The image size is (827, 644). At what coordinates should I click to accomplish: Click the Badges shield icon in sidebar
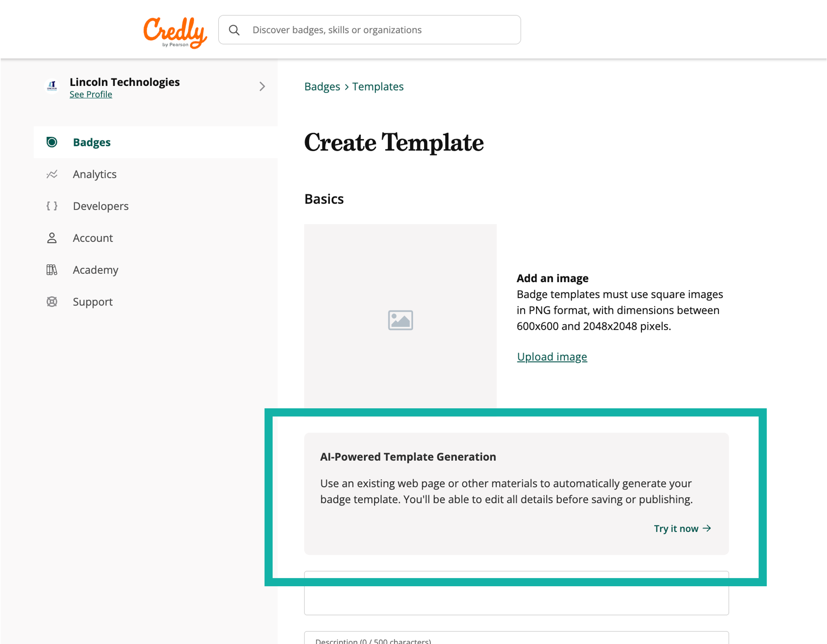click(x=52, y=142)
